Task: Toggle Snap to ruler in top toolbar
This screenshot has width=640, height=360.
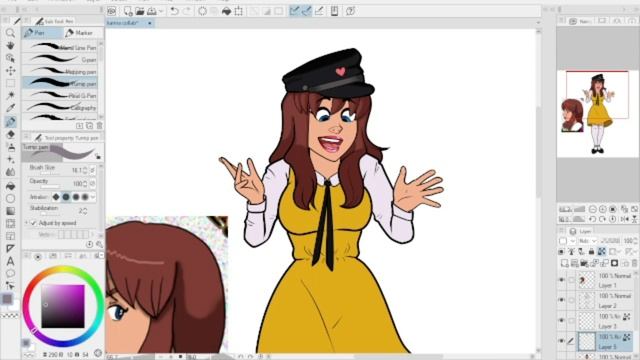Action: click(294, 11)
